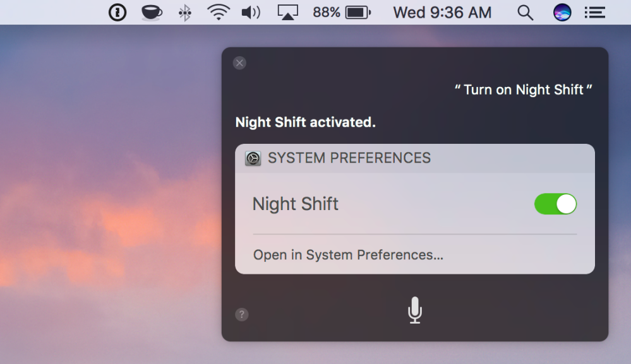
Task: Open the Bluetooth status menu
Action: [184, 13]
